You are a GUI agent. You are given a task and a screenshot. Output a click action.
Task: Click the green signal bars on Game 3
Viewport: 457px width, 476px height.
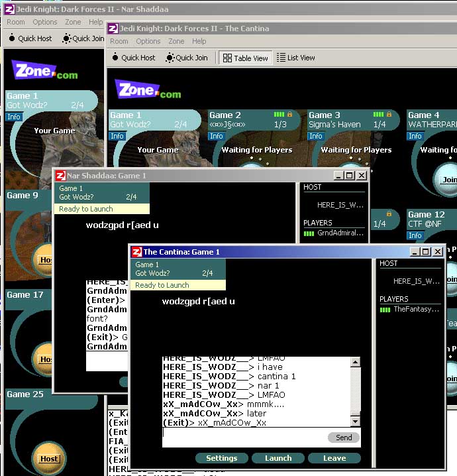click(378, 115)
